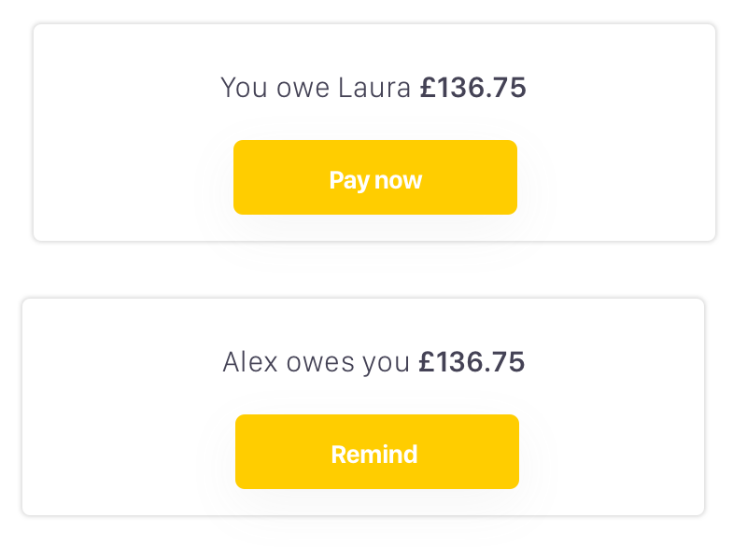Click the Pay now button
Screen dimensions: 747x560
tap(375, 178)
